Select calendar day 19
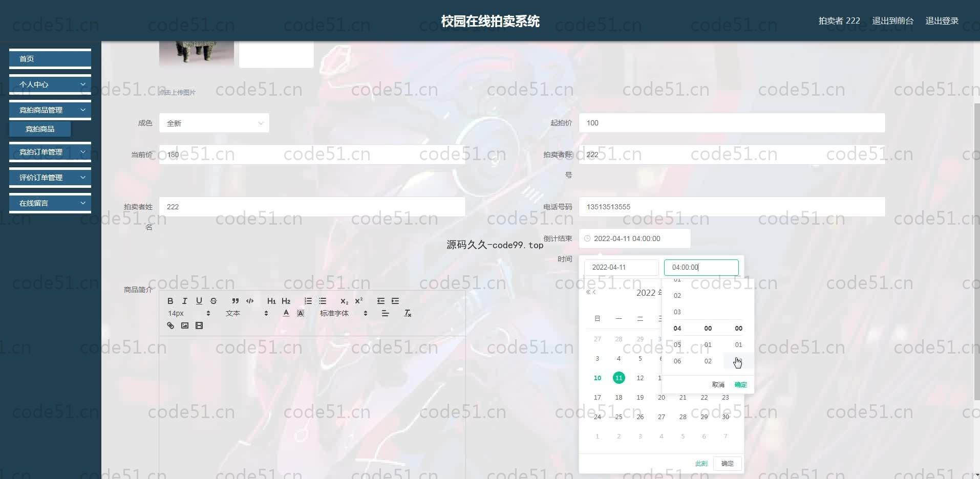 [640, 398]
